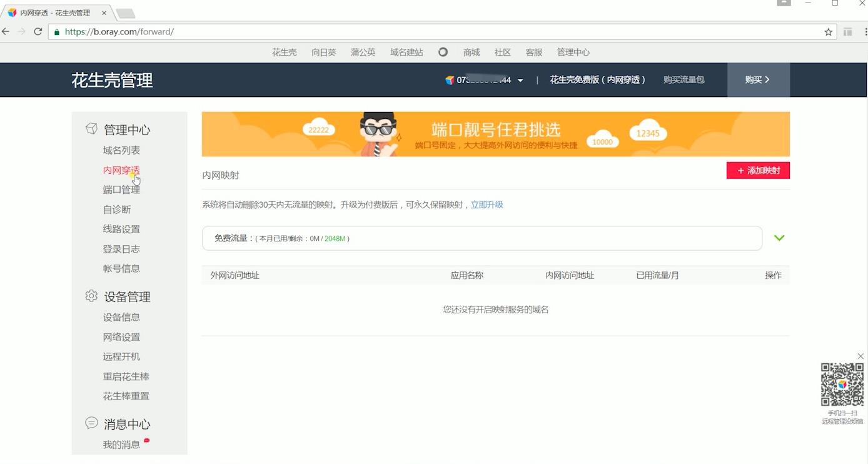Screen dimensions: 868x464
Task: Open the 购买 menu in header
Action: pyautogui.click(x=758, y=80)
